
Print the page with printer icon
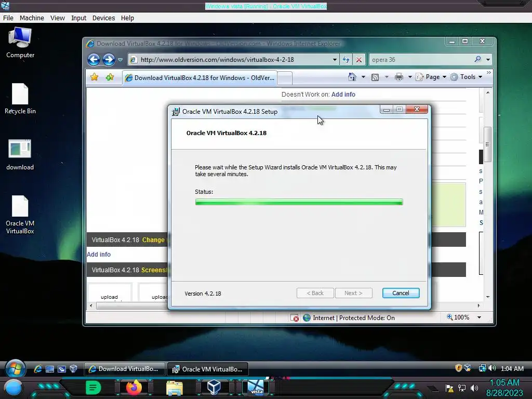tap(399, 77)
